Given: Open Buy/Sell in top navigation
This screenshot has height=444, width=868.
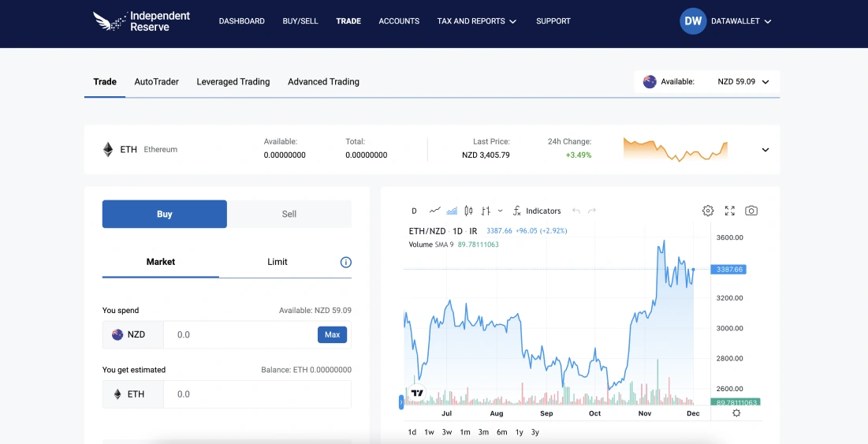Looking at the screenshot, I should (x=300, y=21).
